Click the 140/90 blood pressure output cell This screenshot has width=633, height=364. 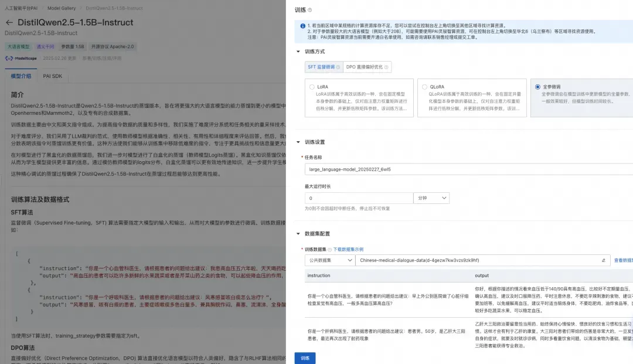(553, 300)
